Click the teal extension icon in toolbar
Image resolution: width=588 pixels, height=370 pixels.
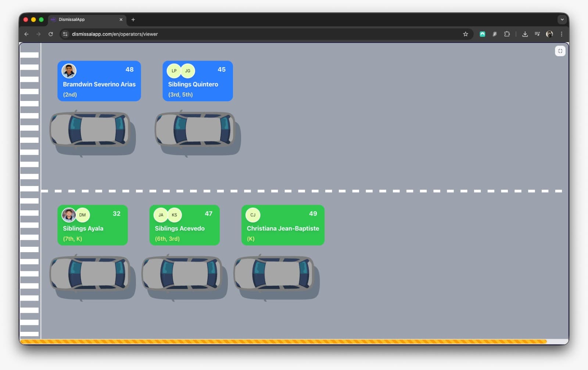click(x=482, y=34)
